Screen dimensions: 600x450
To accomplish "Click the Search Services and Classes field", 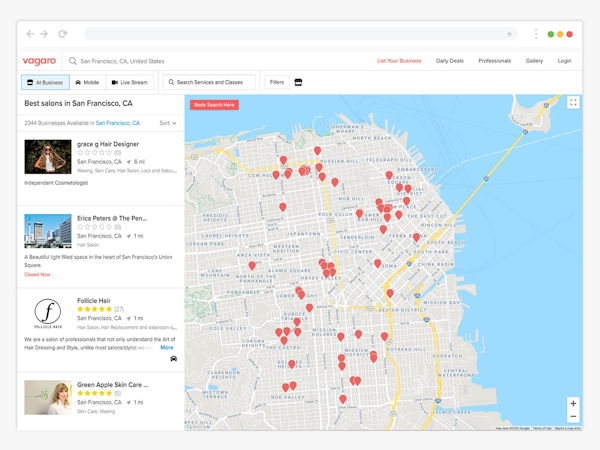I will [x=209, y=82].
